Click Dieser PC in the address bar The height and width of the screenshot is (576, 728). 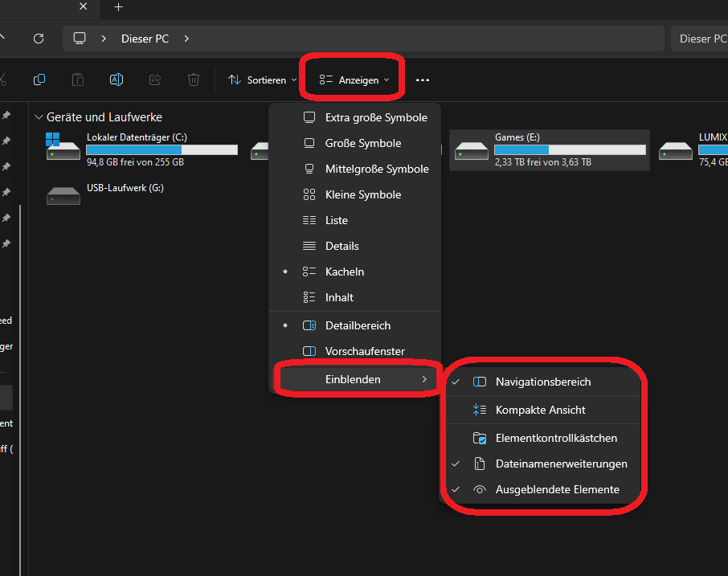coord(145,39)
